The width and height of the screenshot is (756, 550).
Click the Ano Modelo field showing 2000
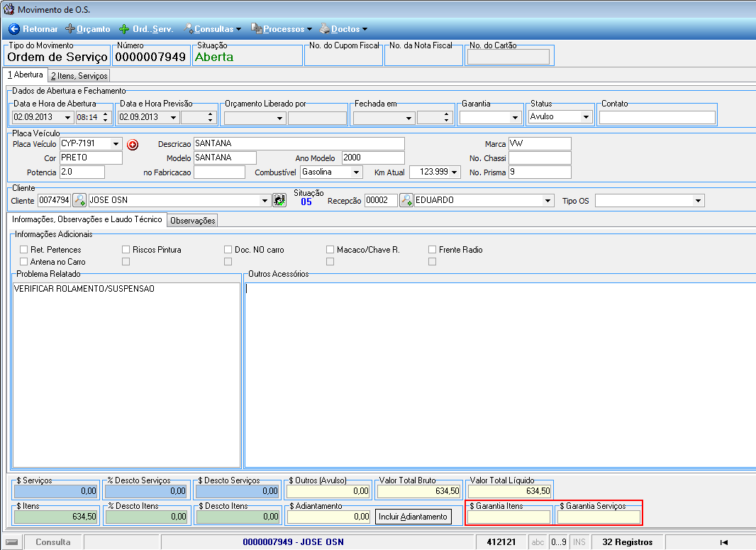coord(373,158)
